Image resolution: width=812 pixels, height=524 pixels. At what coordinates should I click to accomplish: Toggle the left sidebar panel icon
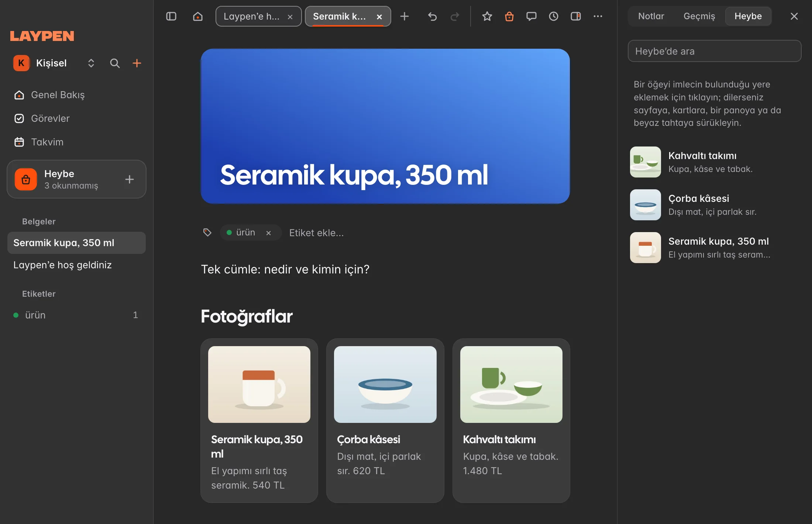click(x=171, y=16)
